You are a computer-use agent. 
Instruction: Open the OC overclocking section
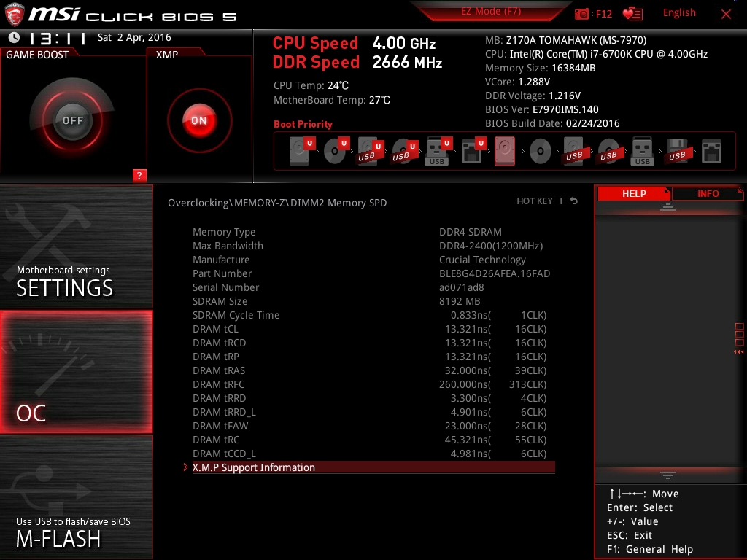(x=76, y=372)
